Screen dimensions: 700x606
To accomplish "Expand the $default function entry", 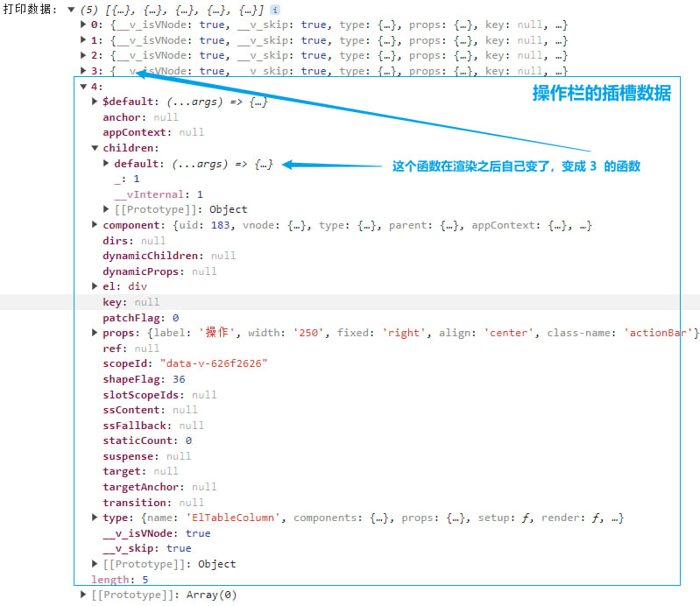I will pyautogui.click(x=95, y=102).
